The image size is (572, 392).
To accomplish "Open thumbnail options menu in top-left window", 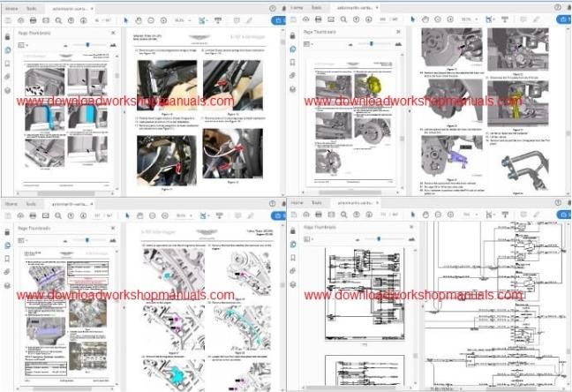I will click(23, 45).
